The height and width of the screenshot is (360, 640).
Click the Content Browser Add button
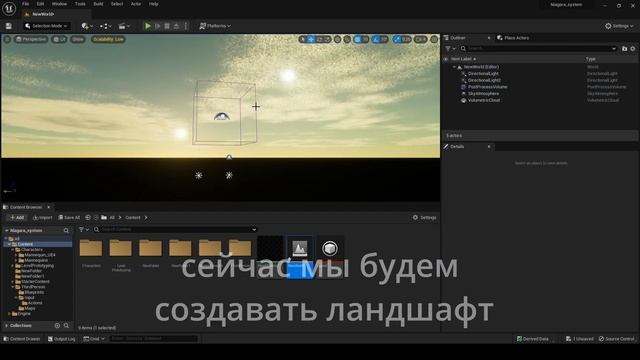[17, 218]
